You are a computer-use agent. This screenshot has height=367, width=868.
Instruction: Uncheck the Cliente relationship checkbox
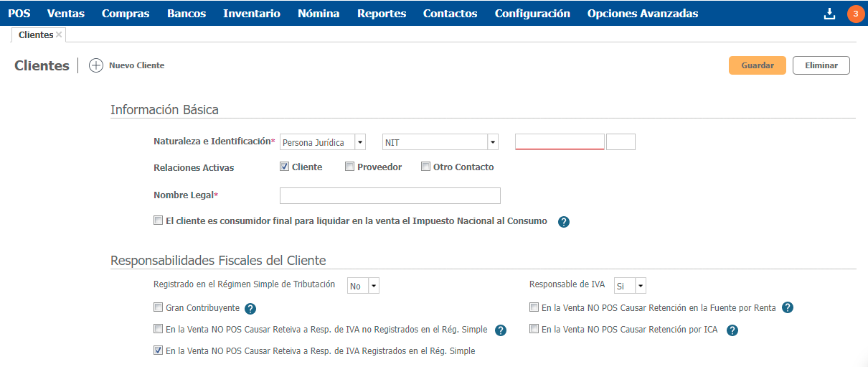tap(285, 167)
